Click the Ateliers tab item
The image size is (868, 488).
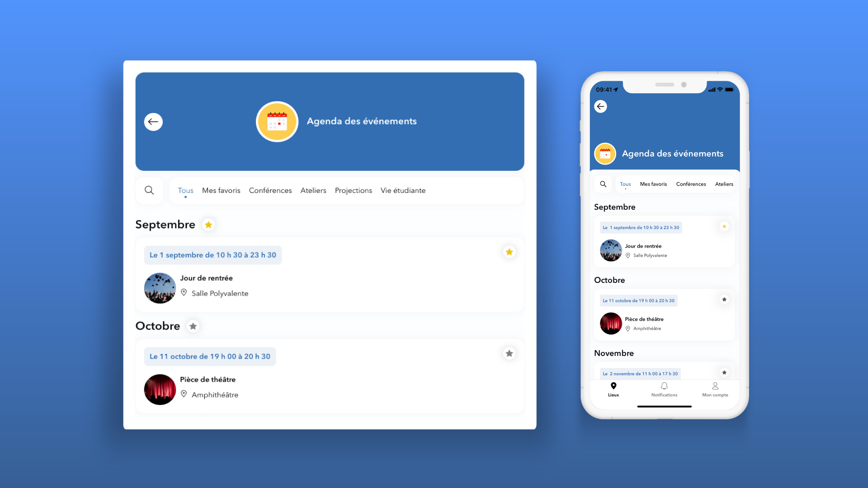[312, 190]
